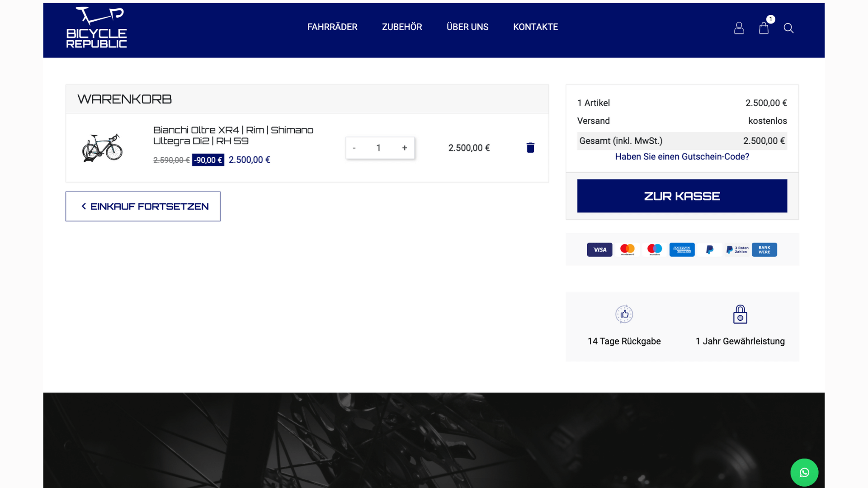Click the Bank Wire payment icon
The height and width of the screenshot is (488, 868).
pos(764,249)
